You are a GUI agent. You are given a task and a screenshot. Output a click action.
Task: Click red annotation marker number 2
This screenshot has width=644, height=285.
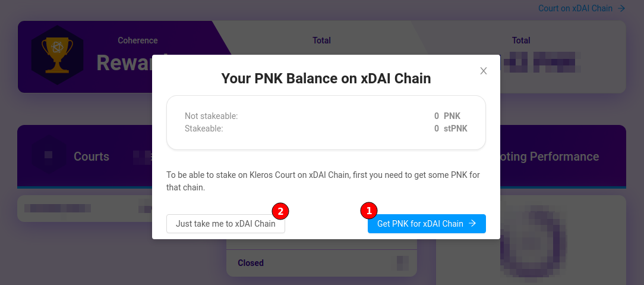tap(280, 211)
